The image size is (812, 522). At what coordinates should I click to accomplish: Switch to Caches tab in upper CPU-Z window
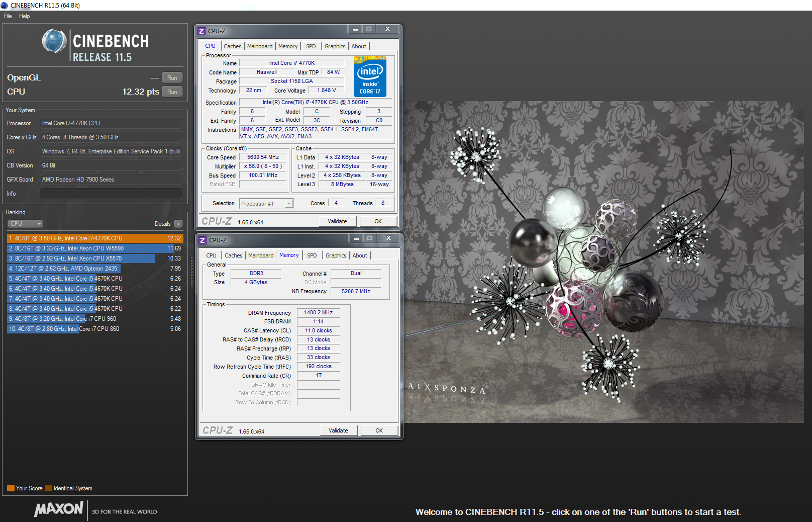[233, 46]
